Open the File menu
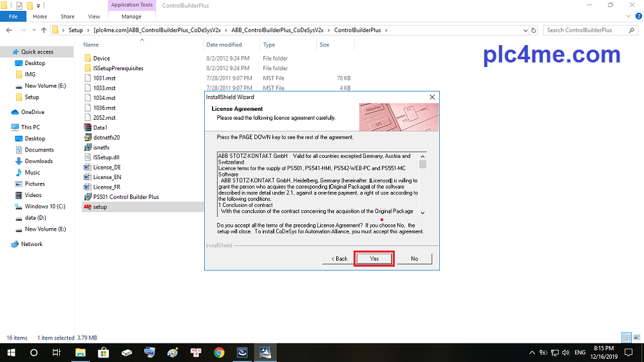This screenshot has width=644, height=362. [x=13, y=17]
